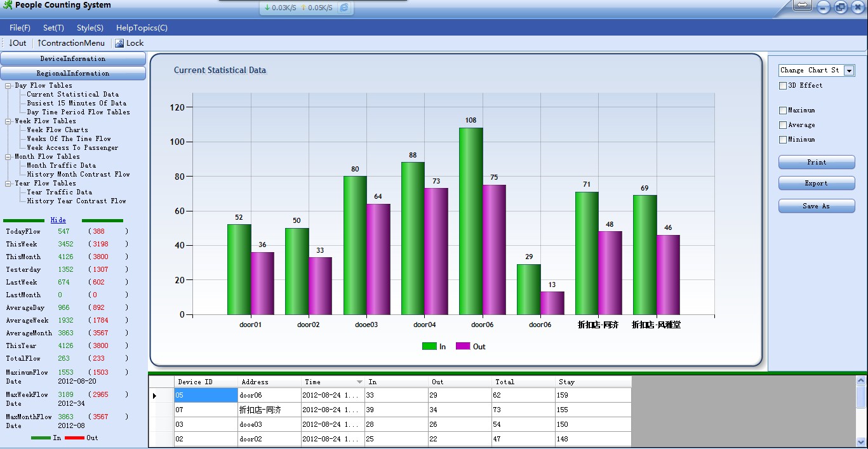The height and width of the screenshot is (449, 868).
Task: Click the green In legend swatch
Action: point(429,346)
